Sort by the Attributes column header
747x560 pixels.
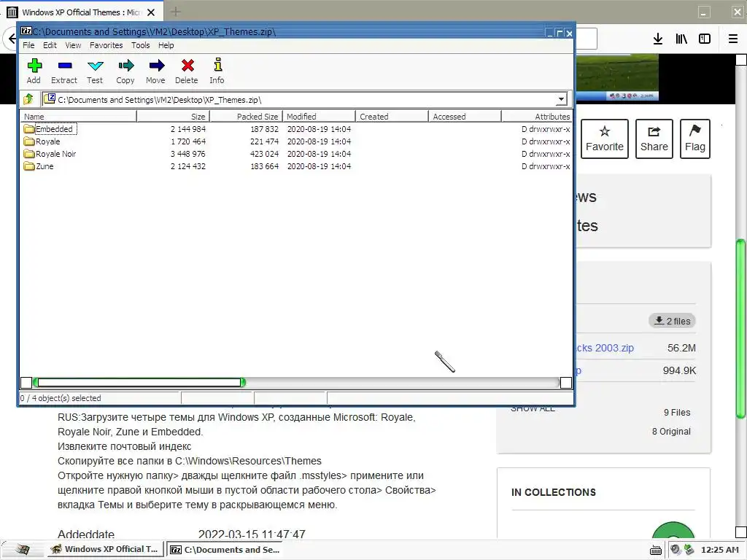point(536,116)
